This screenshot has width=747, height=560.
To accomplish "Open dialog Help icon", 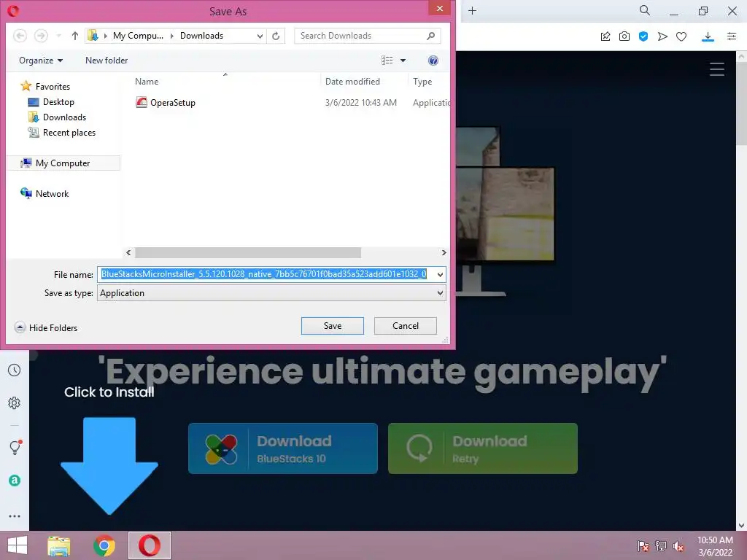I will click(433, 61).
